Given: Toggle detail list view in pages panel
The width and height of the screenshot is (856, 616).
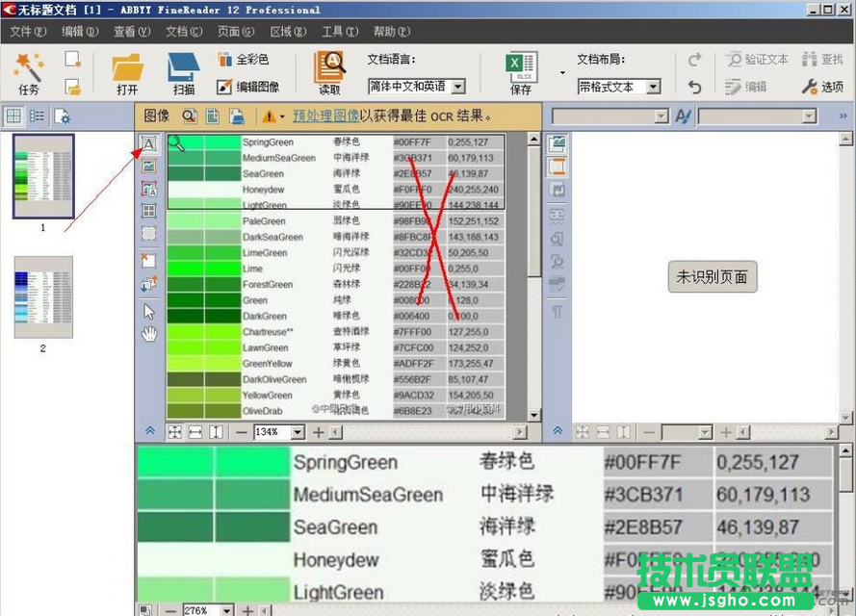Looking at the screenshot, I should pyautogui.click(x=36, y=115).
